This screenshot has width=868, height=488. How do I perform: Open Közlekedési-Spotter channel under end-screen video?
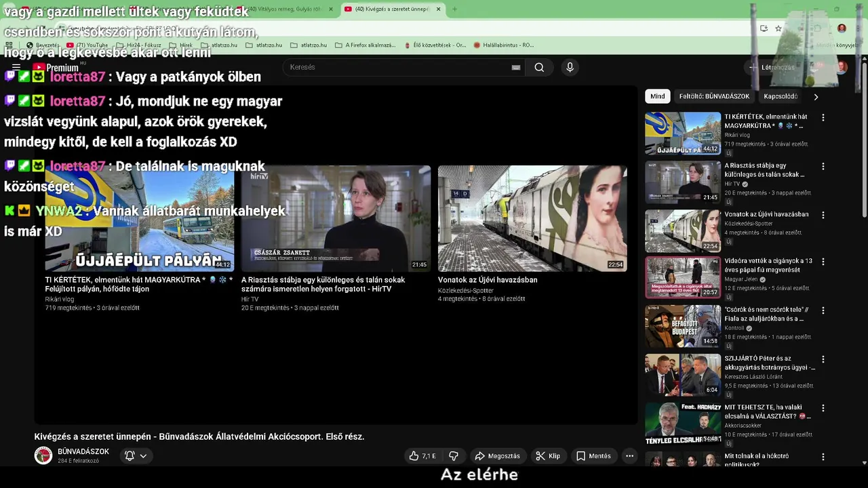pos(465,290)
